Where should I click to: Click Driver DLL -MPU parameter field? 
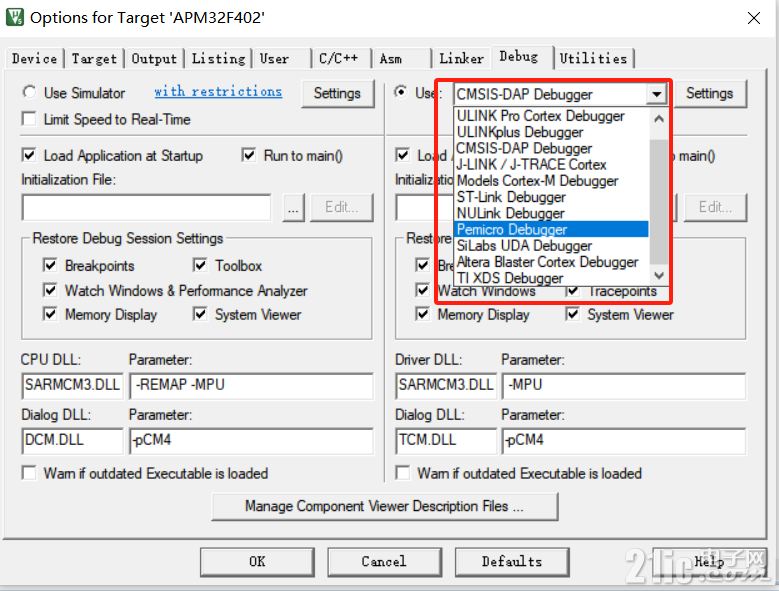click(x=624, y=385)
